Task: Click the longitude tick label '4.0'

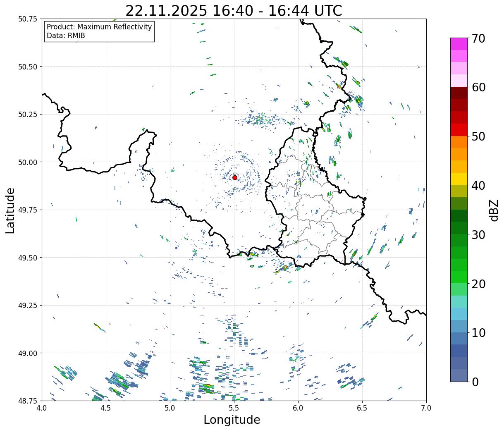Action: coord(42,408)
